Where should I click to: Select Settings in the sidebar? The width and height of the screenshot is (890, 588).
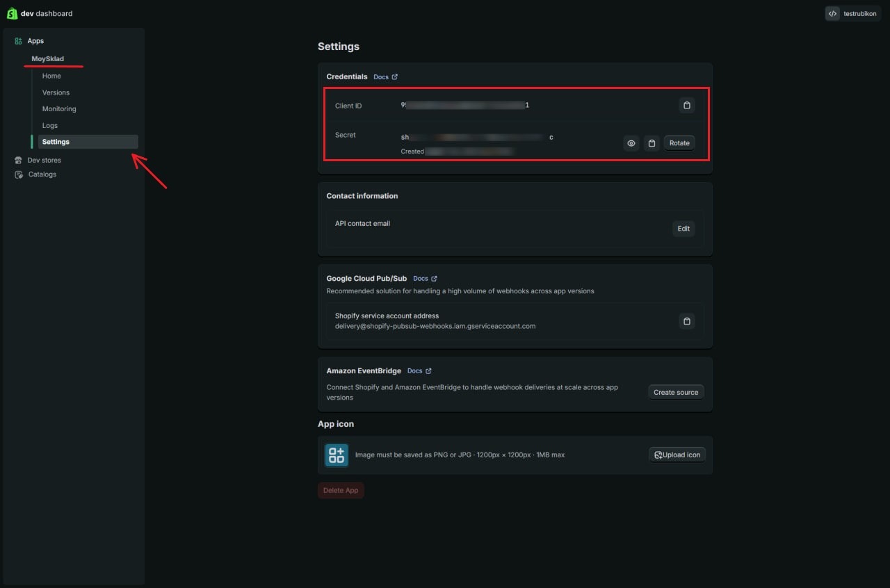88,142
